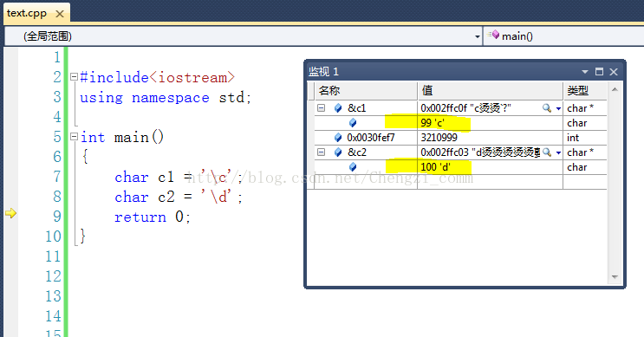Click the child variable icon of 99 'c' row

click(353, 123)
